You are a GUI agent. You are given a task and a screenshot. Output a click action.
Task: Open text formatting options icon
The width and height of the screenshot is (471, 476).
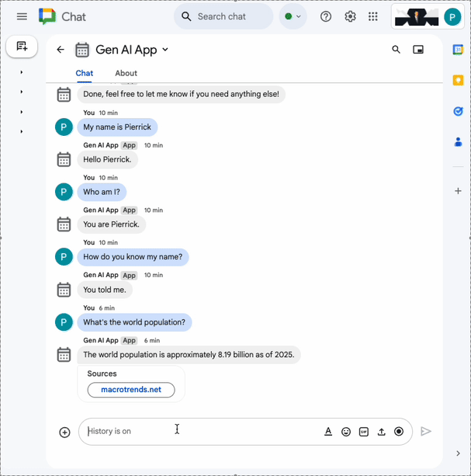tap(328, 432)
